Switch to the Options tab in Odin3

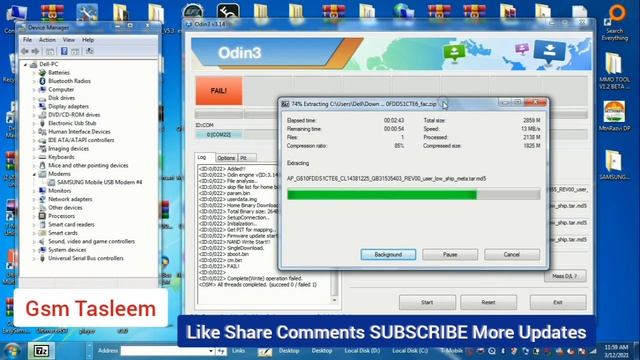point(226,158)
